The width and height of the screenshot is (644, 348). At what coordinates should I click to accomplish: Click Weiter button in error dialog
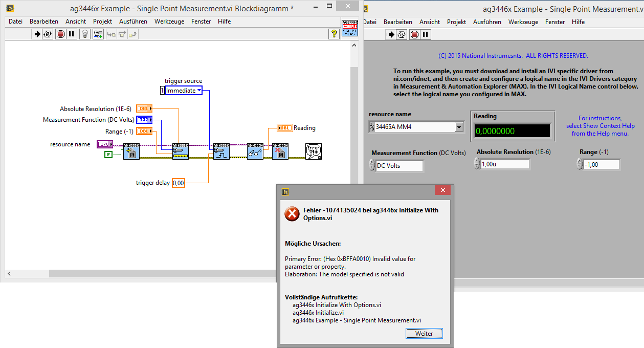click(424, 334)
